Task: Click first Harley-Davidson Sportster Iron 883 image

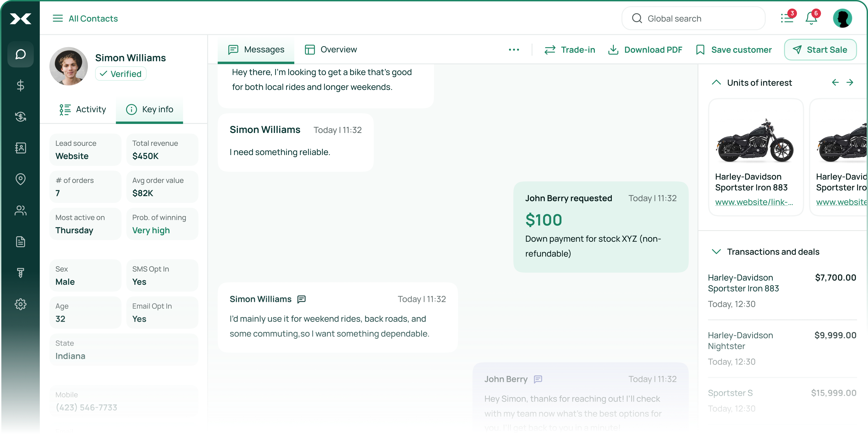Action: pyautogui.click(x=755, y=141)
